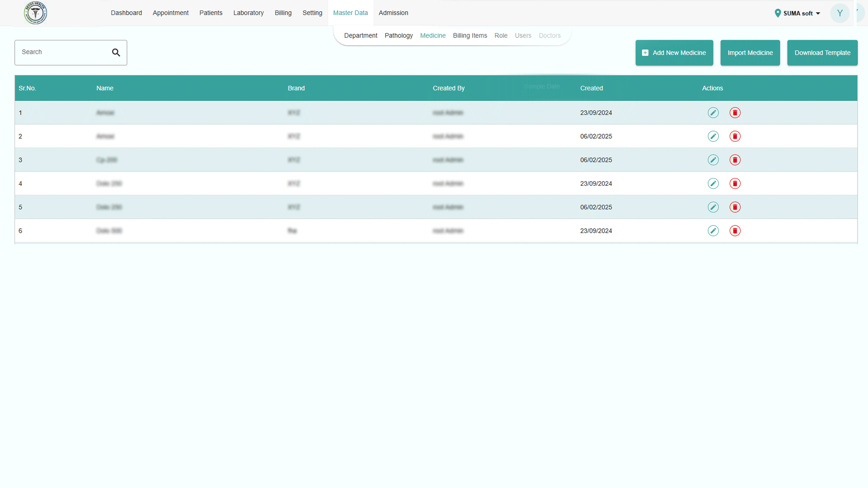
Task: Edit the medicine entry in row 6
Action: [713, 231]
